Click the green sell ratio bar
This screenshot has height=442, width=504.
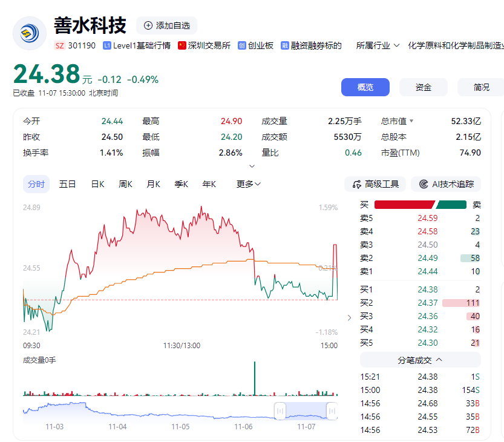tap(451, 205)
